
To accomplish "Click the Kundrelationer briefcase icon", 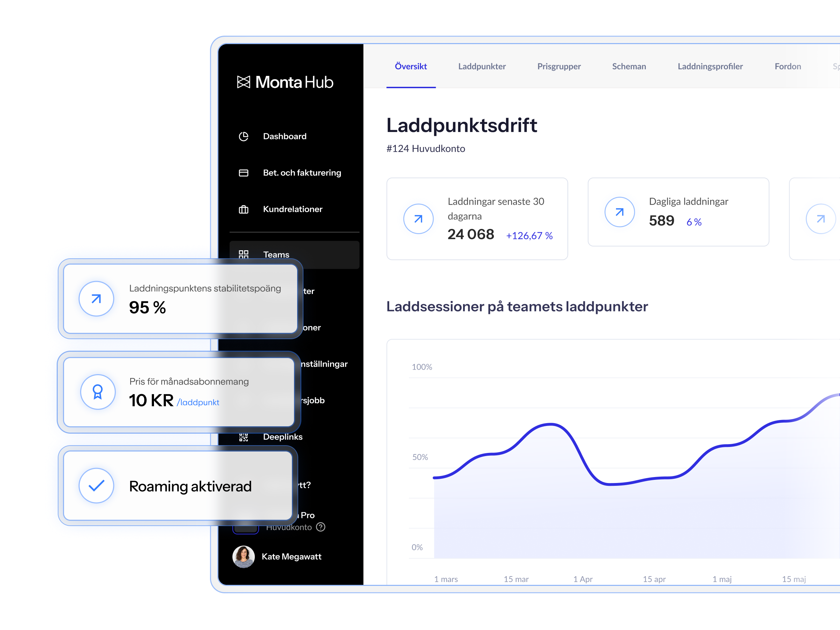I will pyautogui.click(x=243, y=209).
